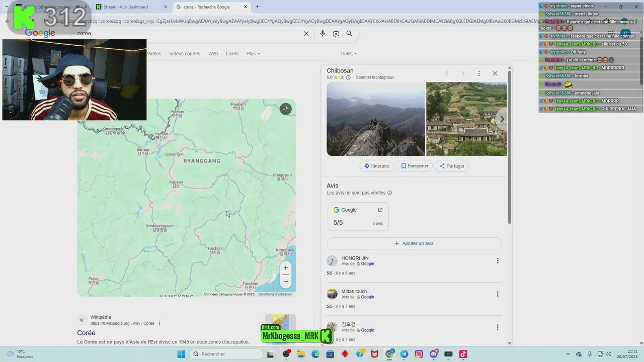
Task: Open File Explorer from taskbar
Action: [x=301, y=354]
